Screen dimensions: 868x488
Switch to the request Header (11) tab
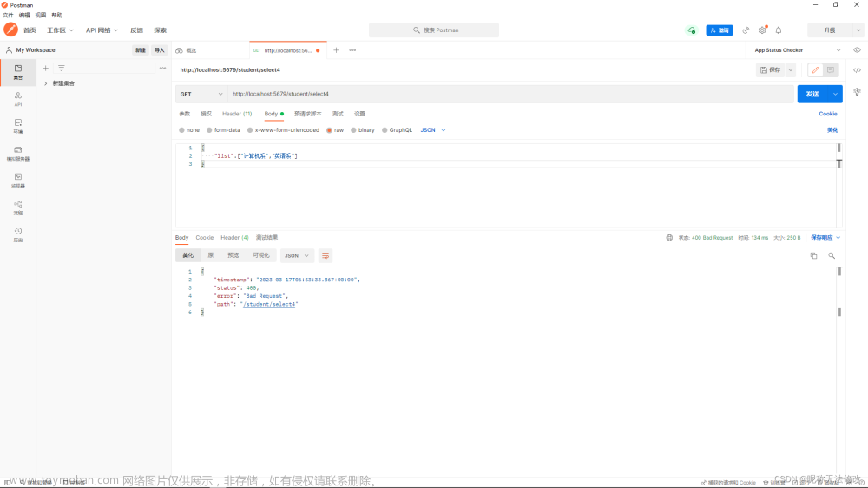(x=237, y=114)
